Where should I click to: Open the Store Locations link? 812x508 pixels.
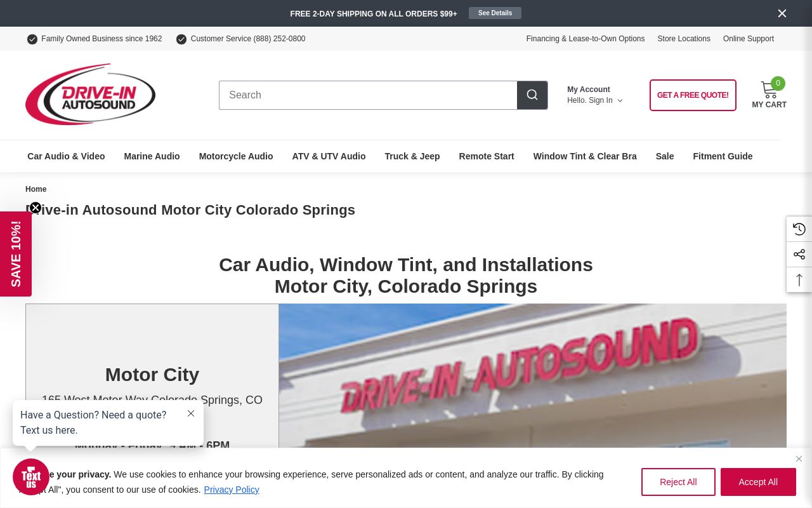(684, 39)
